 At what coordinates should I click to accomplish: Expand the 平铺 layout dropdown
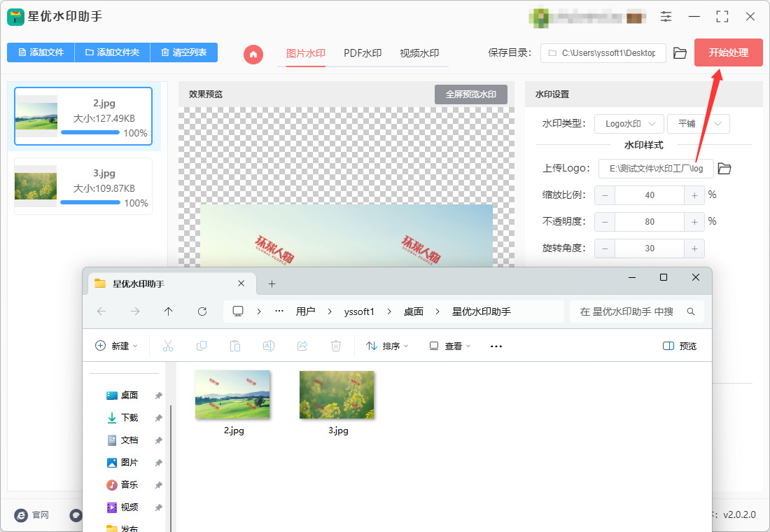[699, 124]
